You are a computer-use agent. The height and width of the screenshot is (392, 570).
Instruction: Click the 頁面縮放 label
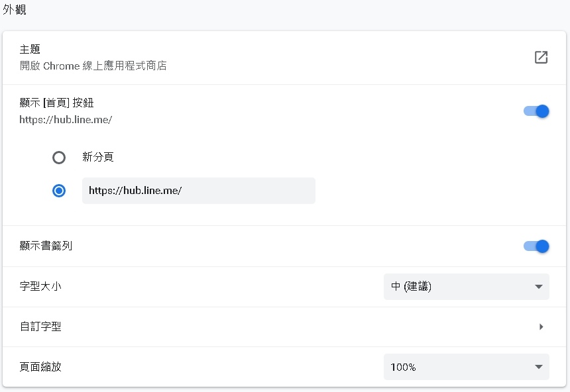(x=40, y=367)
